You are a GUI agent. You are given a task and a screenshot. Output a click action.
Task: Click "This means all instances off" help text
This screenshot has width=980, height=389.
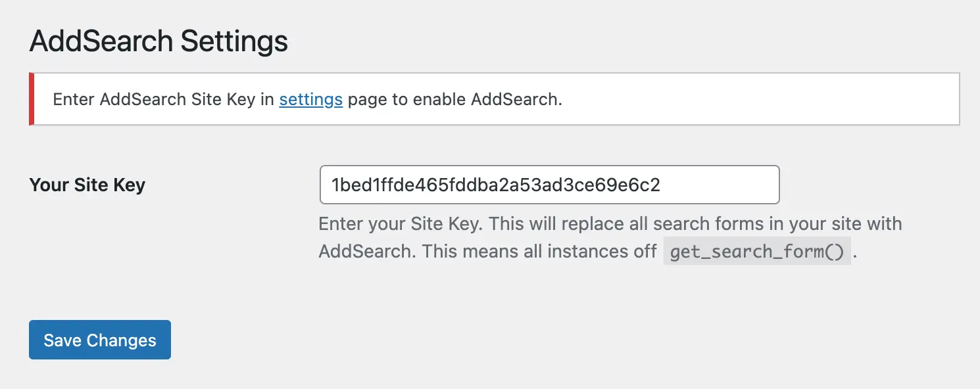coord(539,251)
